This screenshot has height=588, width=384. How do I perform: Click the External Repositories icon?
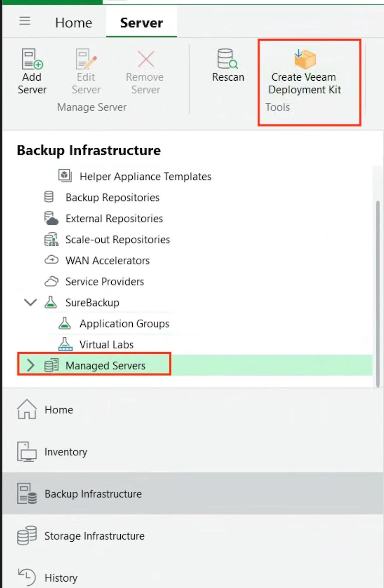[x=51, y=218]
